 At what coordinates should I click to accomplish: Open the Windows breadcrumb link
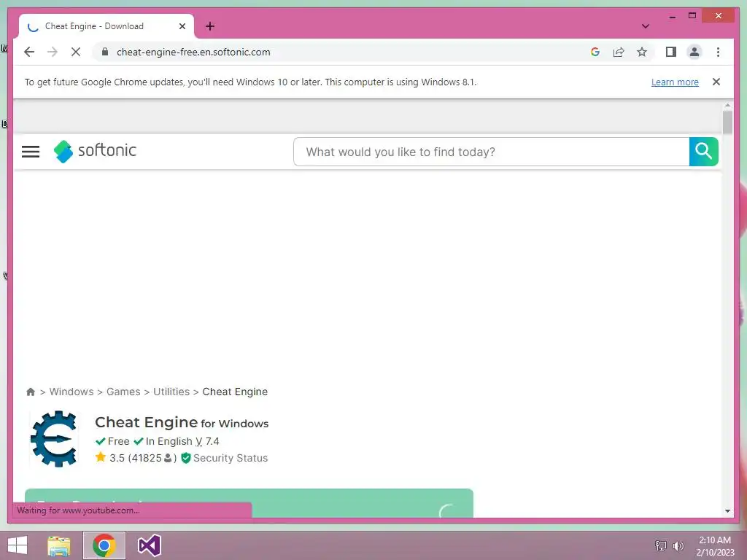71,392
